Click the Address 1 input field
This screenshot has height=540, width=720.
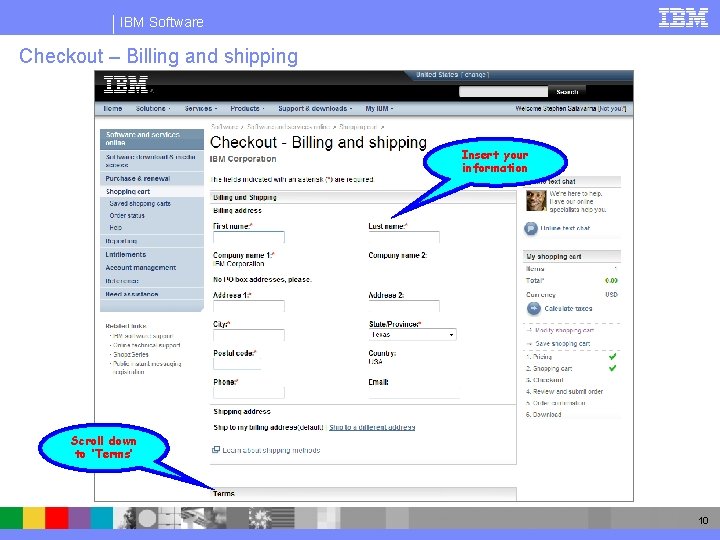[248, 306]
